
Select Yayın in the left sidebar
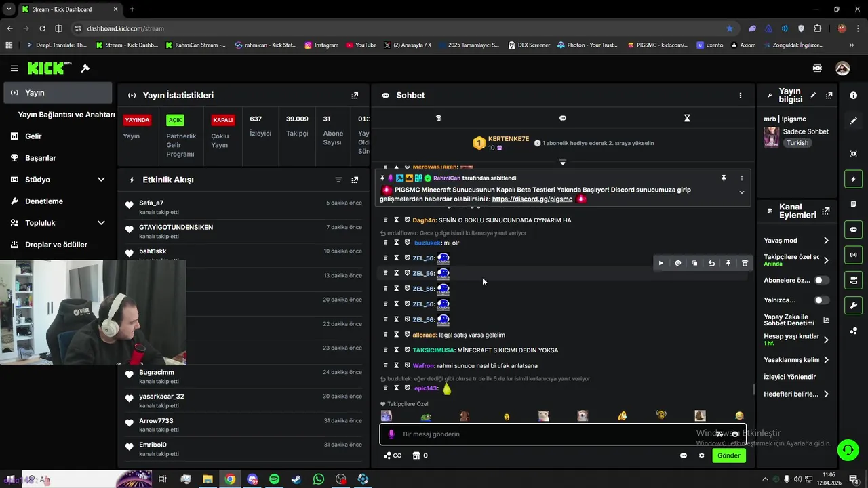[x=58, y=93]
